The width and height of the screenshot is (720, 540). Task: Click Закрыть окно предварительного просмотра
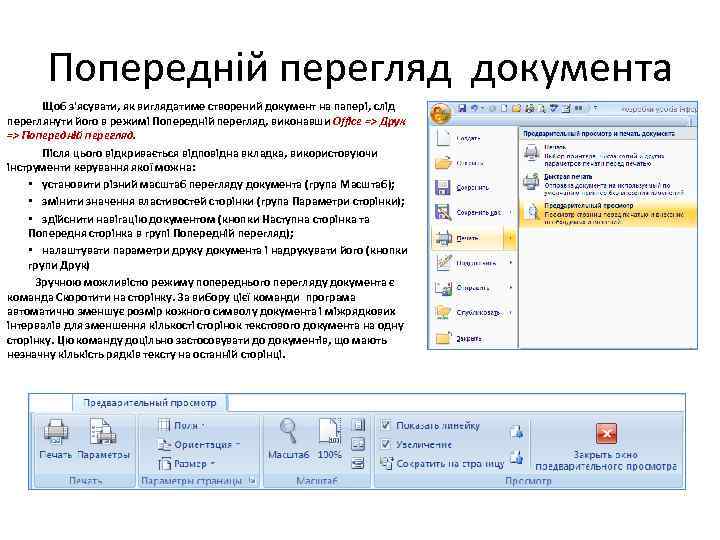pyautogui.click(x=606, y=447)
